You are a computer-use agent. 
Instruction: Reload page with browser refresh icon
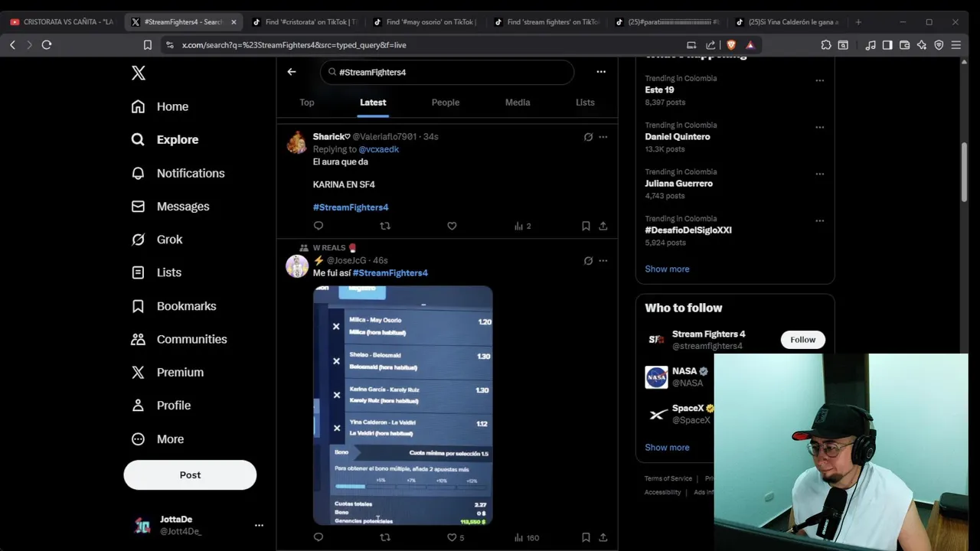[47, 45]
